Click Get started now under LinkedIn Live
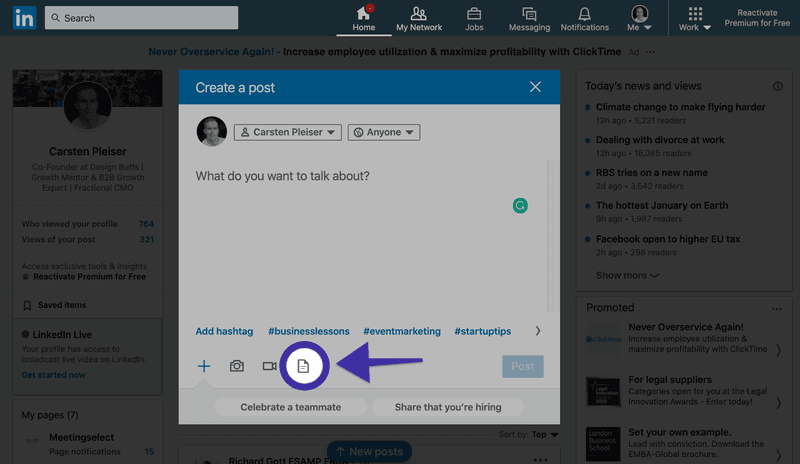800x464 pixels. click(x=54, y=375)
